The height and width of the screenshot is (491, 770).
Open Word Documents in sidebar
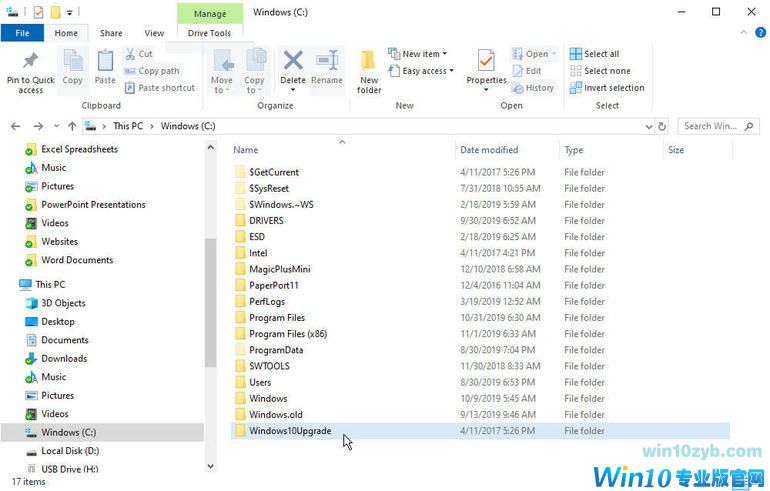tap(77, 260)
